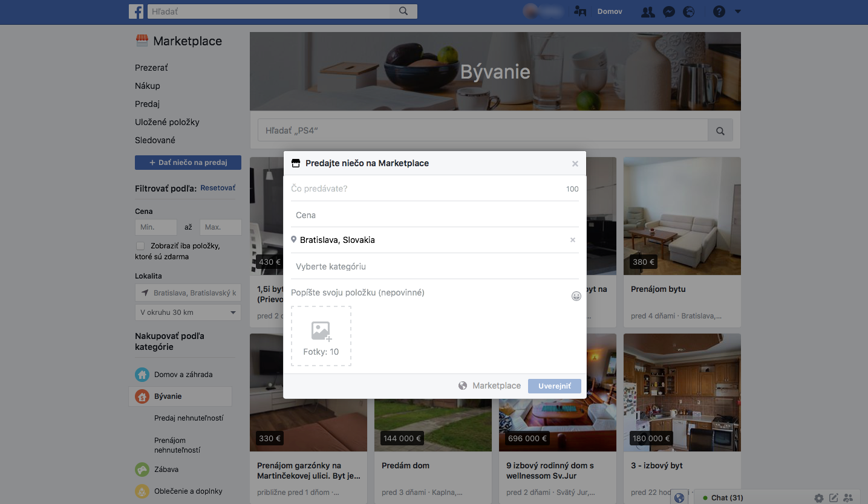Click 3 - izbový byt listing title
The image size is (868, 504).
(x=657, y=465)
